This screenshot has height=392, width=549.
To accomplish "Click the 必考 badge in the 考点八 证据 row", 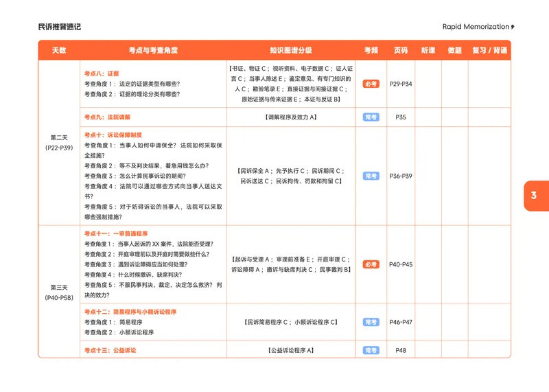I will pyautogui.click(x=371, y=84).
